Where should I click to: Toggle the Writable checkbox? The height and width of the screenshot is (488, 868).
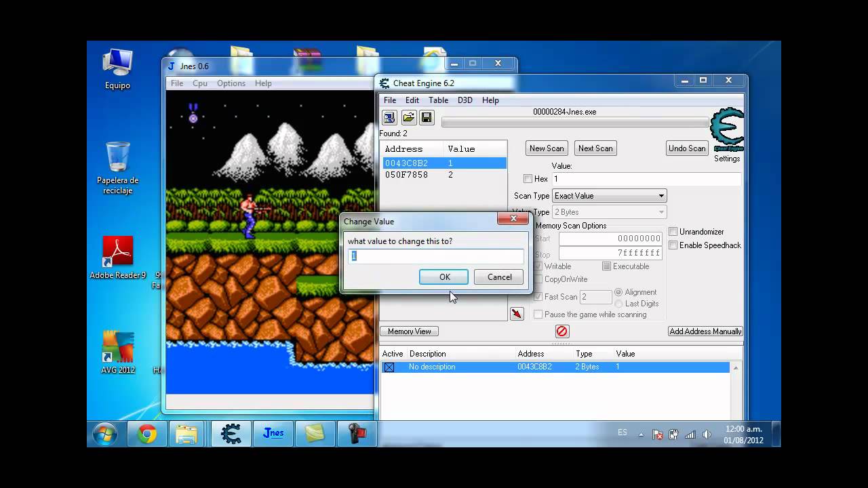pyautogui.click(x=538, y=266)
